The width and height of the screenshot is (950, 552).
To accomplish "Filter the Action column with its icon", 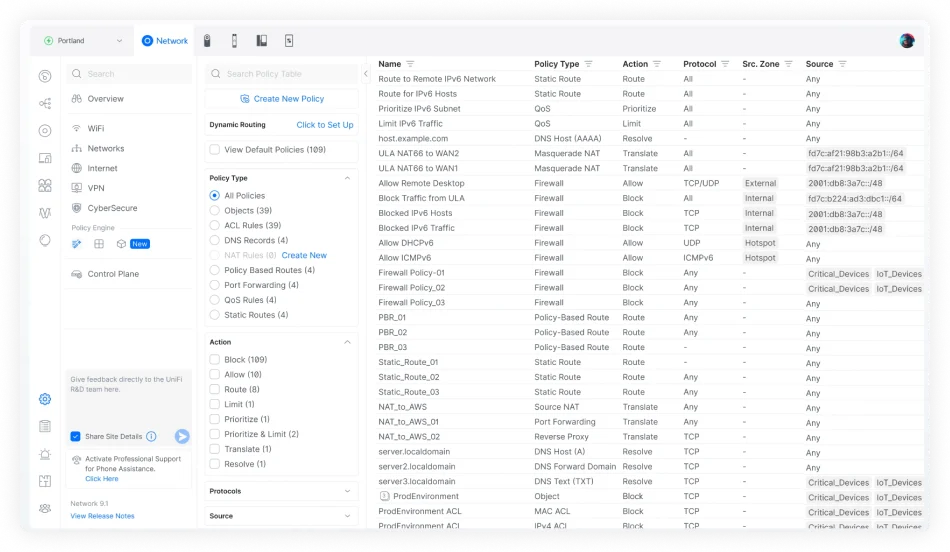I will (657, 64).
